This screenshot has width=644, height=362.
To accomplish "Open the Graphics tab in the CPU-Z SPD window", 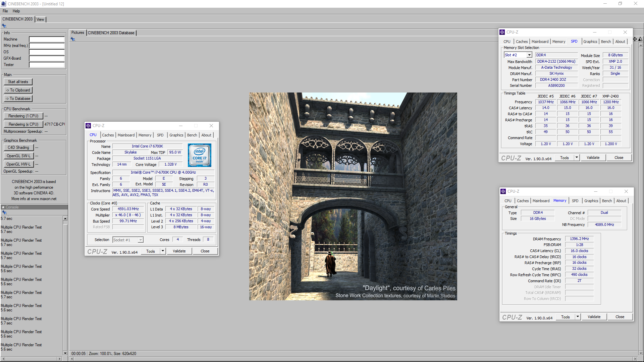I will 590,42.
